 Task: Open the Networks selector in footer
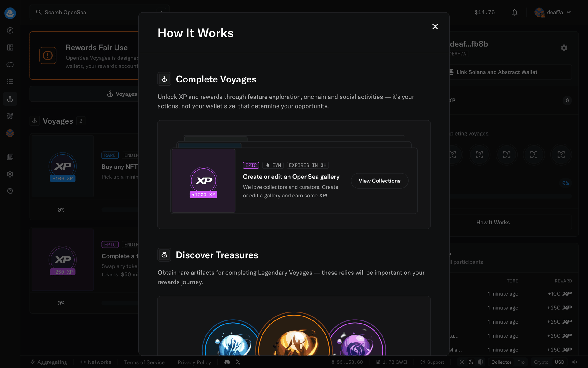(96, 362)
